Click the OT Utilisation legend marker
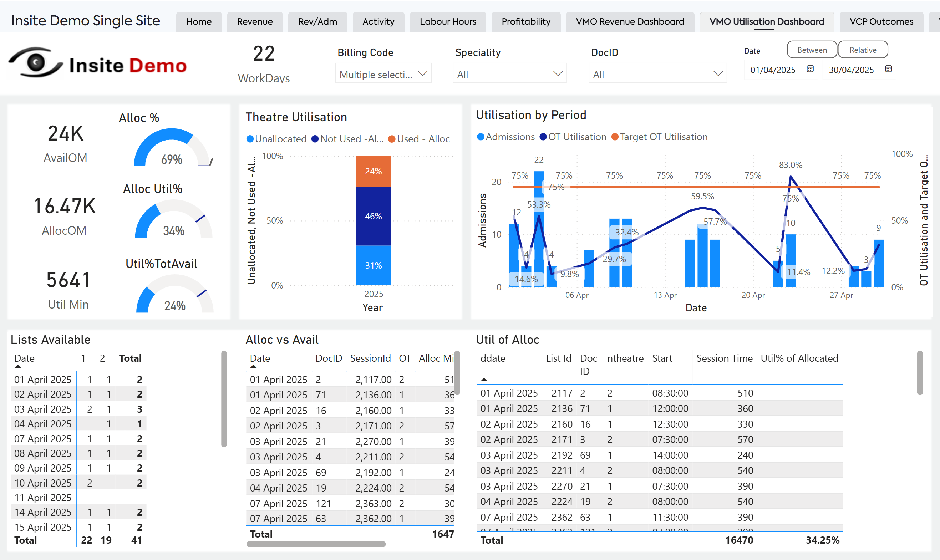The width and height of the screenshot is (940, 560). (543, 137)
